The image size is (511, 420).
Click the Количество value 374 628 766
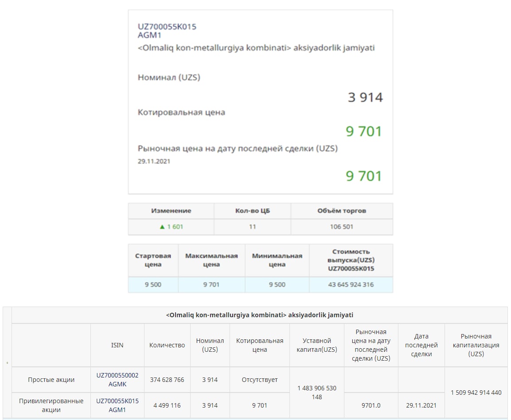pos(167,380)
